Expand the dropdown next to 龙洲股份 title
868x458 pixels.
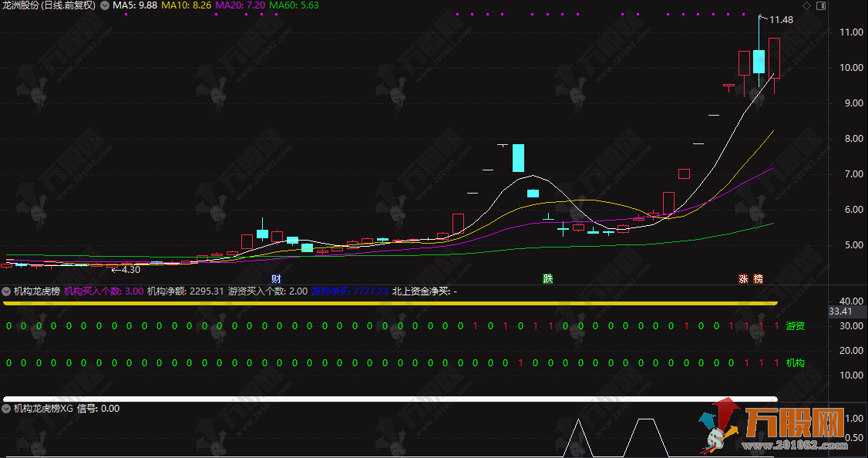(105, 5)
